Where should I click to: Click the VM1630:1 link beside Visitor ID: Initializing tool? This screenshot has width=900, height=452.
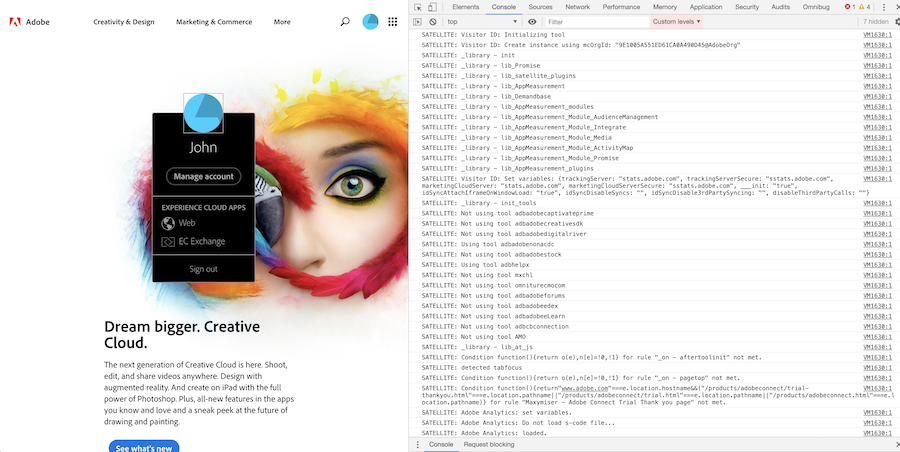coord(878,34)
